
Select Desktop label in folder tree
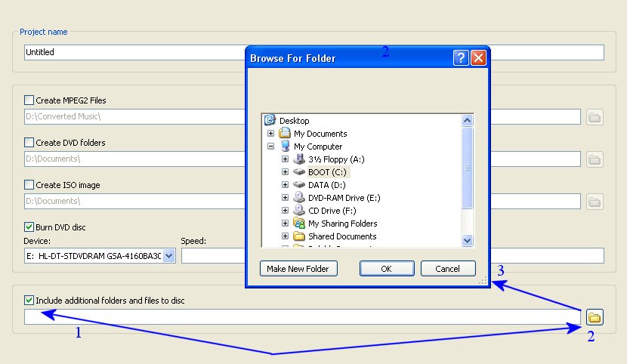[x=295, y=121]
